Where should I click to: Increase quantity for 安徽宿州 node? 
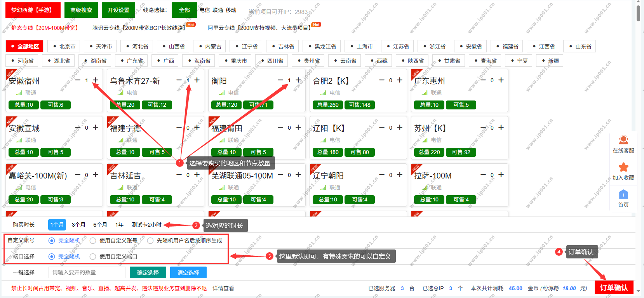coord(96,80)
